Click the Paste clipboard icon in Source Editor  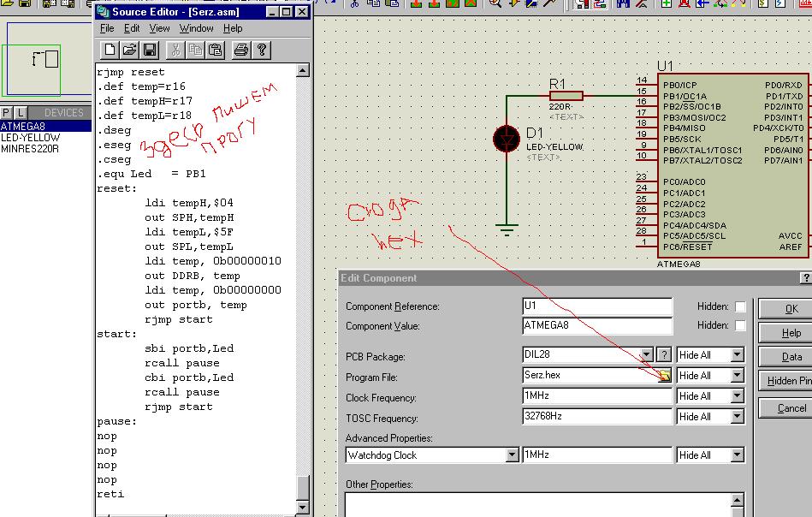tap(216, 51)
